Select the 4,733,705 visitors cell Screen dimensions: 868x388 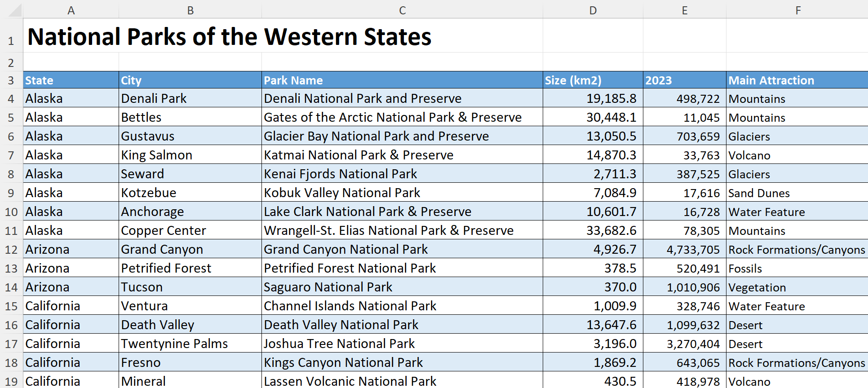(684, 249)
